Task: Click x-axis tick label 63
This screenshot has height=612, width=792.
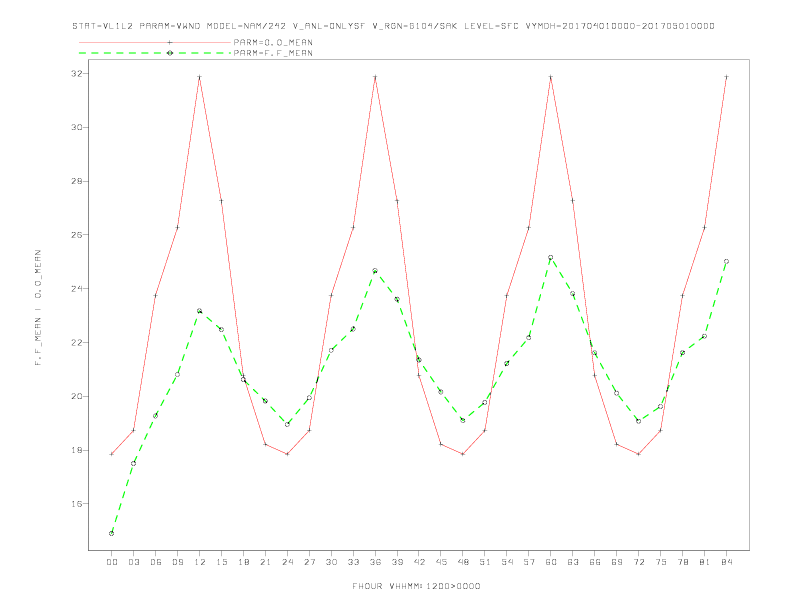Action: tap(573, 562)
